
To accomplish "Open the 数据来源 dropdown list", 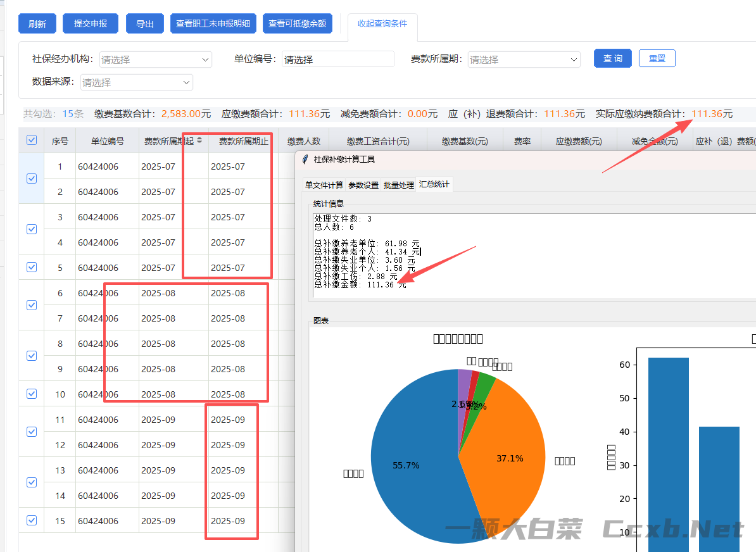I will pyautogui.click(x=136, y=82).
